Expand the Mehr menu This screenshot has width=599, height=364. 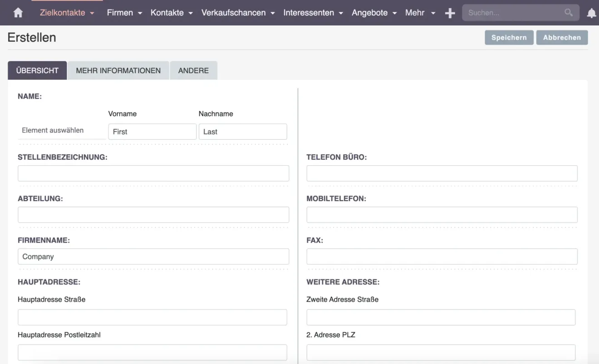[420, 13]
